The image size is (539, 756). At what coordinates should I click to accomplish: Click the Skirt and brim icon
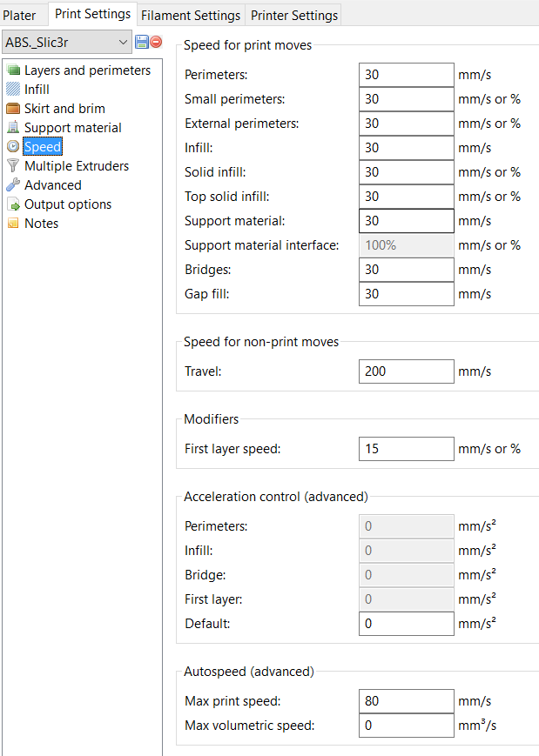(x=13, y=109)
